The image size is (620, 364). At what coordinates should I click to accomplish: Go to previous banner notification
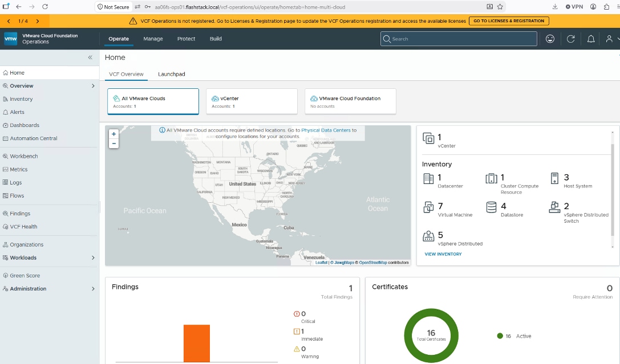click(9, 21)
